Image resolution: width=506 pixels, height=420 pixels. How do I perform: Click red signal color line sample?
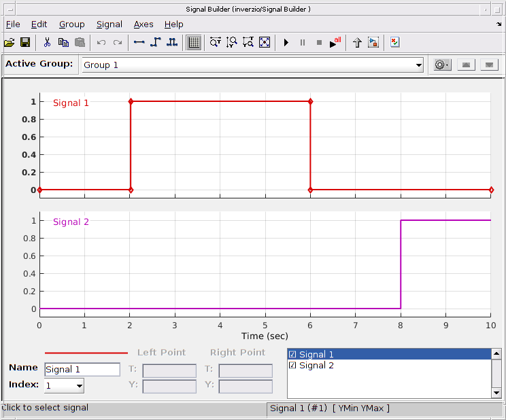click(x=86, y=353)
